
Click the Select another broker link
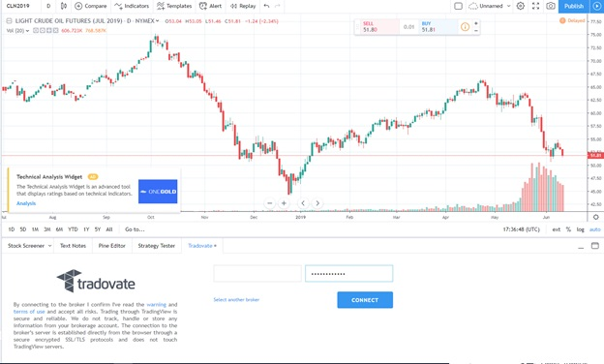pos(236,300)
